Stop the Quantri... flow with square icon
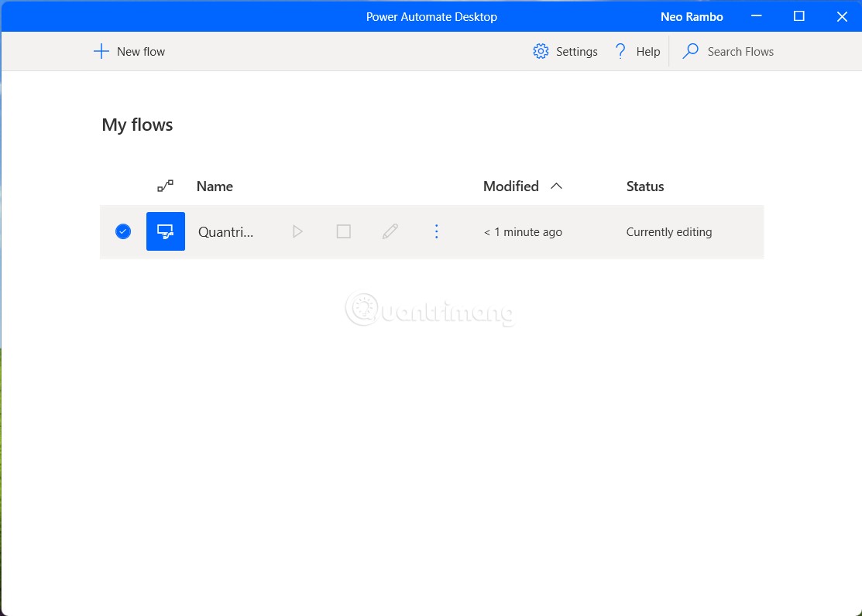862x616 pixels. click(344, 231)
